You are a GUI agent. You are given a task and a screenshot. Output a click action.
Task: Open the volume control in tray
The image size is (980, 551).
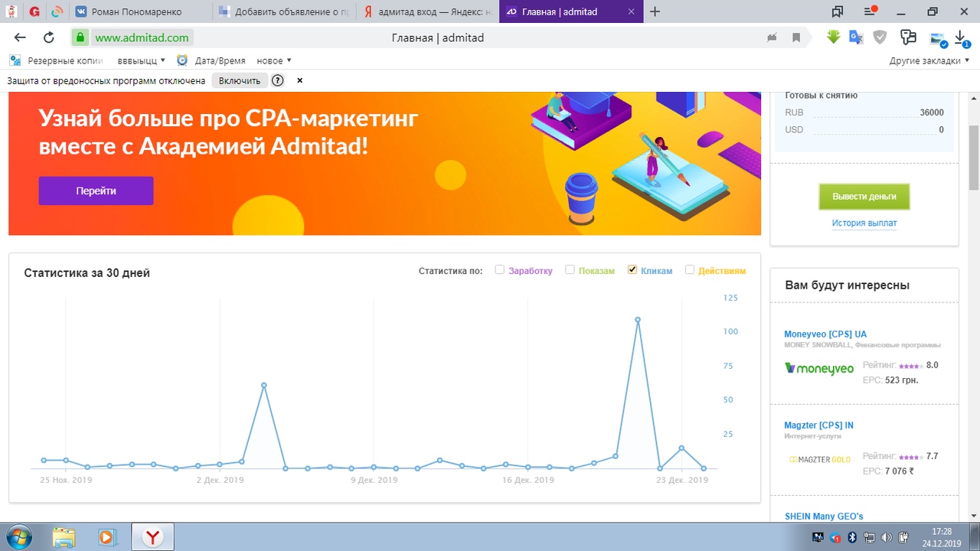point(886,537)
